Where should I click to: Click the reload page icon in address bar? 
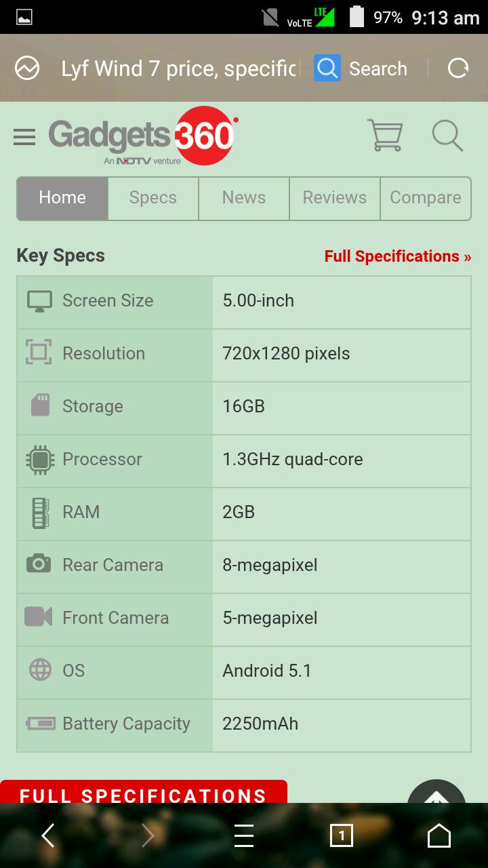point(458,68)
